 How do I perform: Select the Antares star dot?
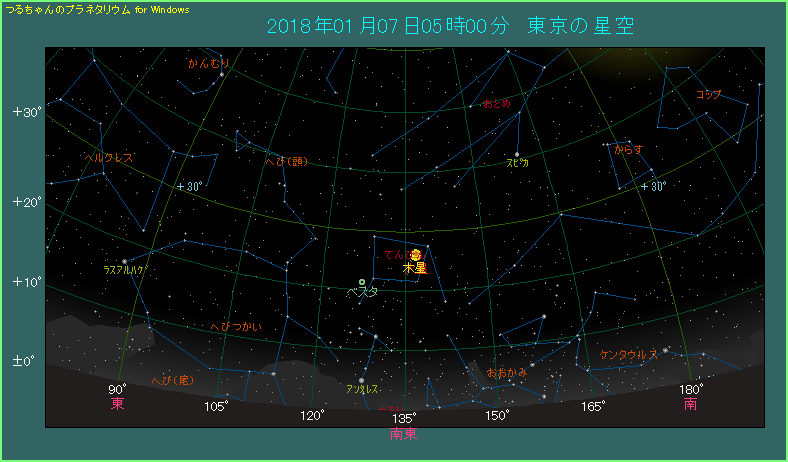coord(361,380)
